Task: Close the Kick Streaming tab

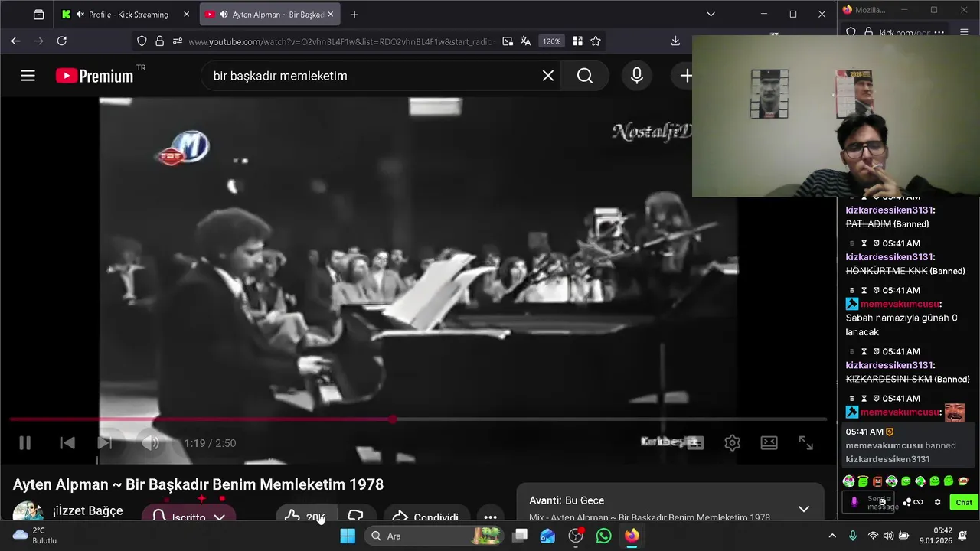Action: 186,15
